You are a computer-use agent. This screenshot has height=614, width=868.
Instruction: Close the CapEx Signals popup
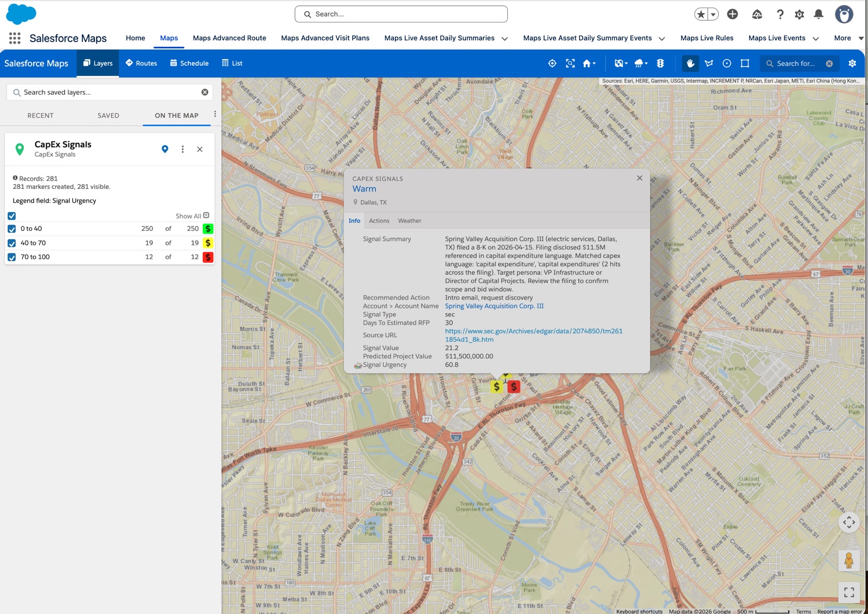tap(640, 178)
